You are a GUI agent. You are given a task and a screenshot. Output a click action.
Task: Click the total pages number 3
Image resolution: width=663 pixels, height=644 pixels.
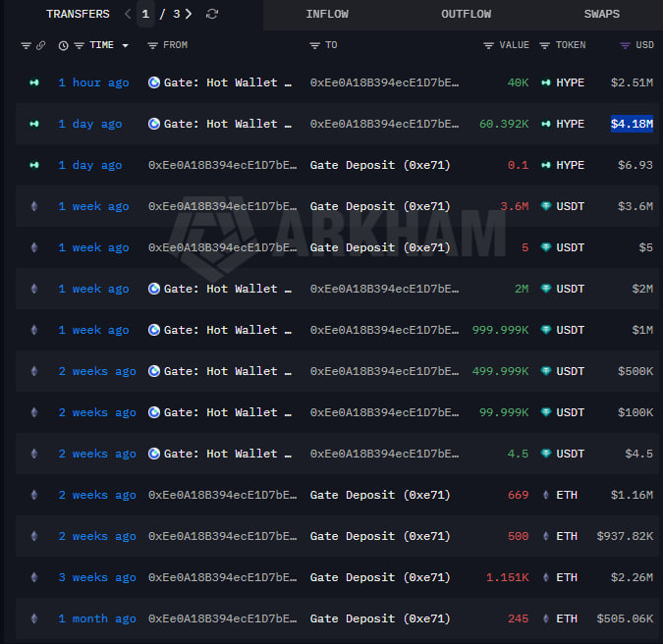tap(177, 14)
